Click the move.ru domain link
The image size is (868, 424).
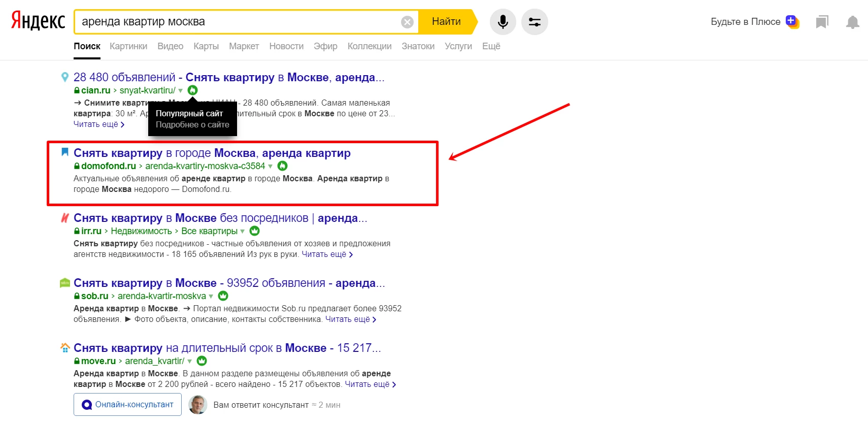(x=98, y=361)
